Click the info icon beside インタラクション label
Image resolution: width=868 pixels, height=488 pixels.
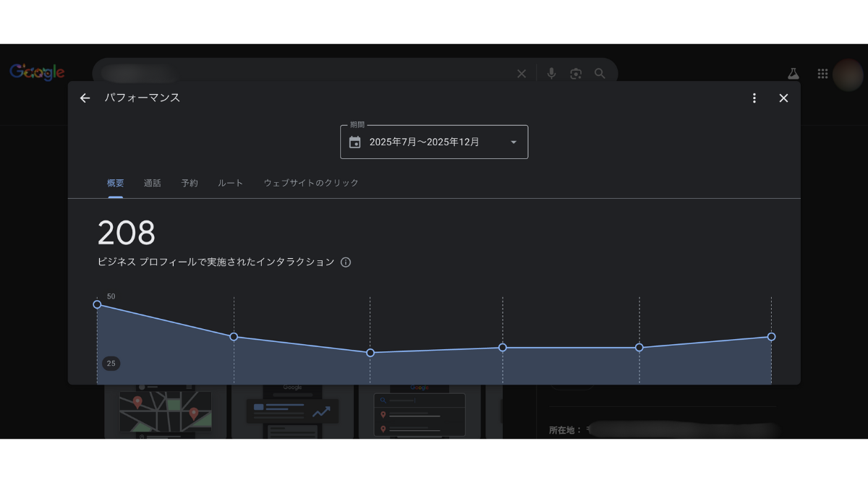[346, 262]
